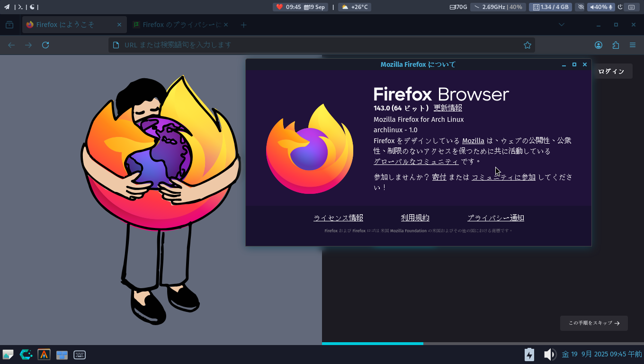
Task: Toggle the crossed-eye icon in top panel
Action: (x=581, y=7)
